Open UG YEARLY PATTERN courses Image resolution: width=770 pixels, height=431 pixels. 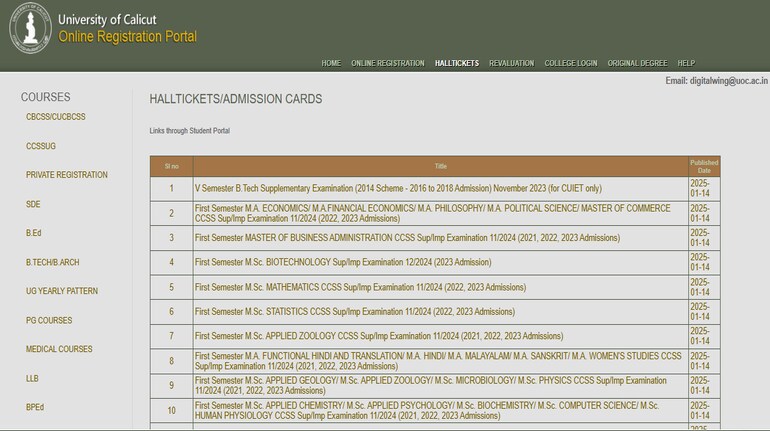click(62, 291)
